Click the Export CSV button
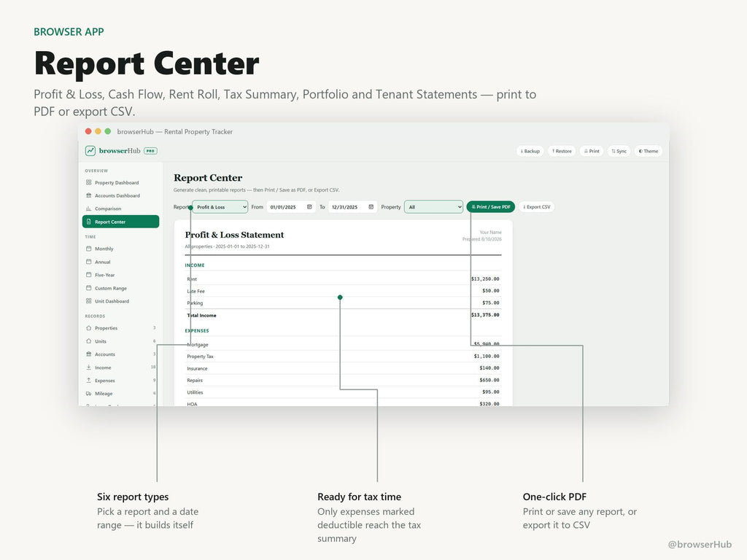This screenshot has width=747, height=560. coord(537,207)
